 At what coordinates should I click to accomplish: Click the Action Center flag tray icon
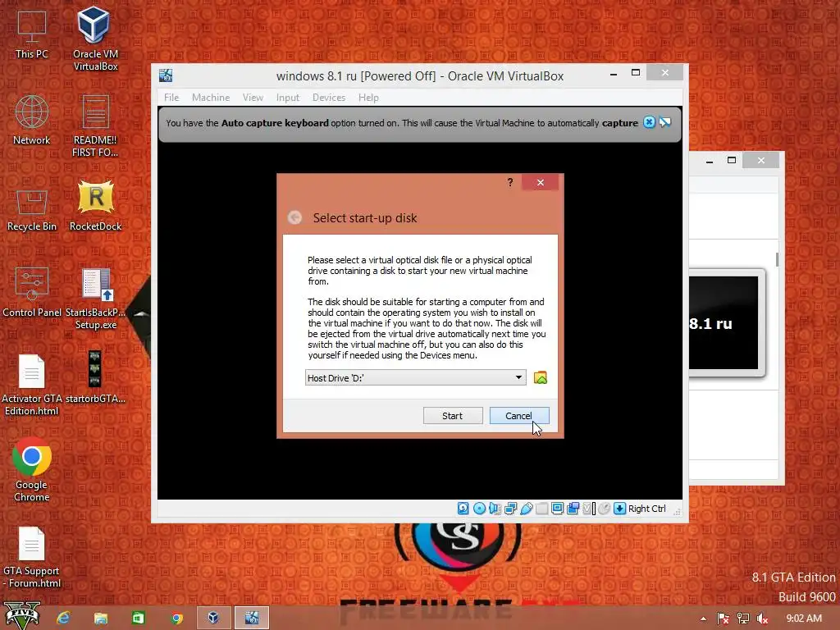click(x=723, y=619)
